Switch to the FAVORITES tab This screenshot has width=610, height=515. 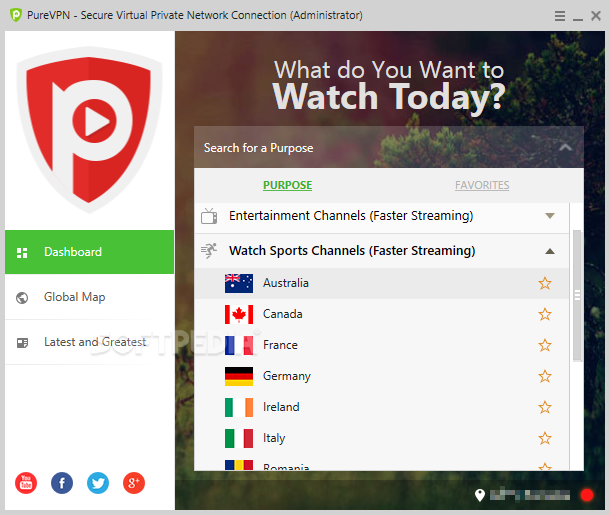(x=482, y=186)
